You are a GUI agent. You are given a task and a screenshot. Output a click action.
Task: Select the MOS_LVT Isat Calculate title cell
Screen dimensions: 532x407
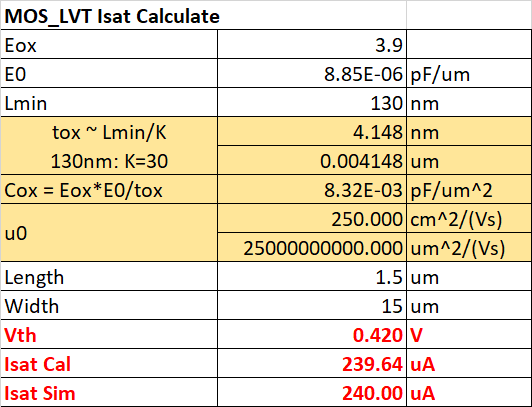pos(204,15)
